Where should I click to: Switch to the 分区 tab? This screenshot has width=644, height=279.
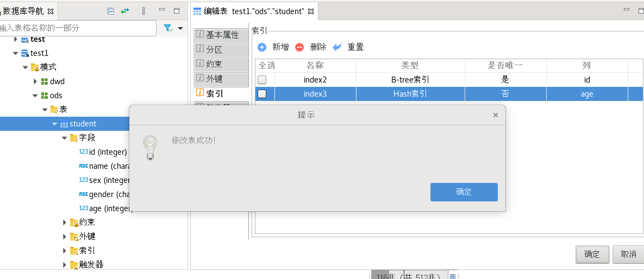(x=222, y=50)
